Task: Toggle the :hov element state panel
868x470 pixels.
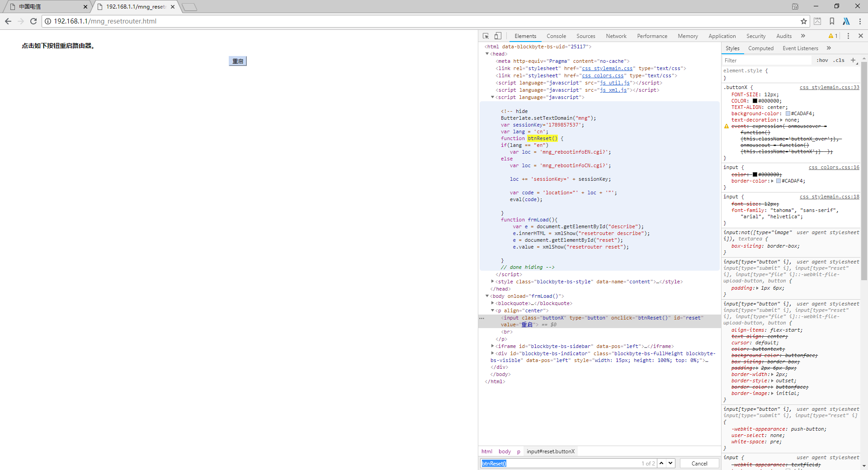Action: [822, 60]
